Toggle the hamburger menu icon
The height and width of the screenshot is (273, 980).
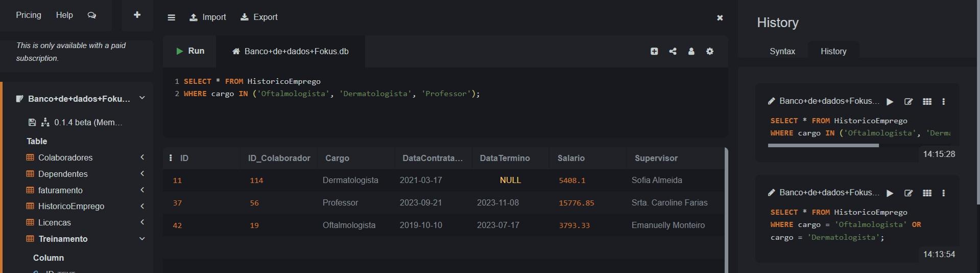(172, 17)
